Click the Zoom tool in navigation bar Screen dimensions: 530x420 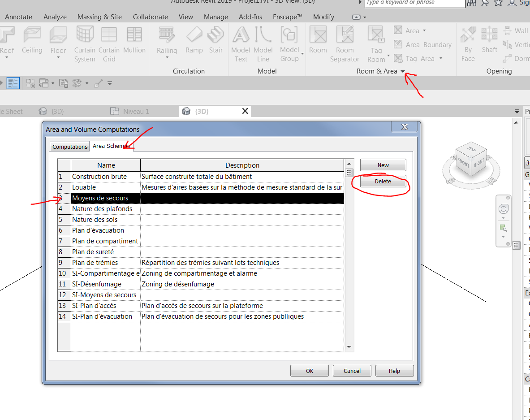[504, 228]
